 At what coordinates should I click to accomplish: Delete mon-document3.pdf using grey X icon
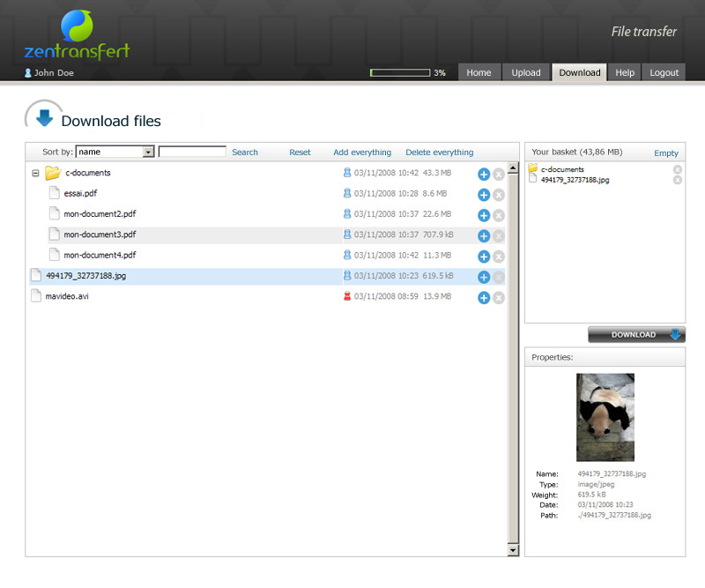(499, 236)
